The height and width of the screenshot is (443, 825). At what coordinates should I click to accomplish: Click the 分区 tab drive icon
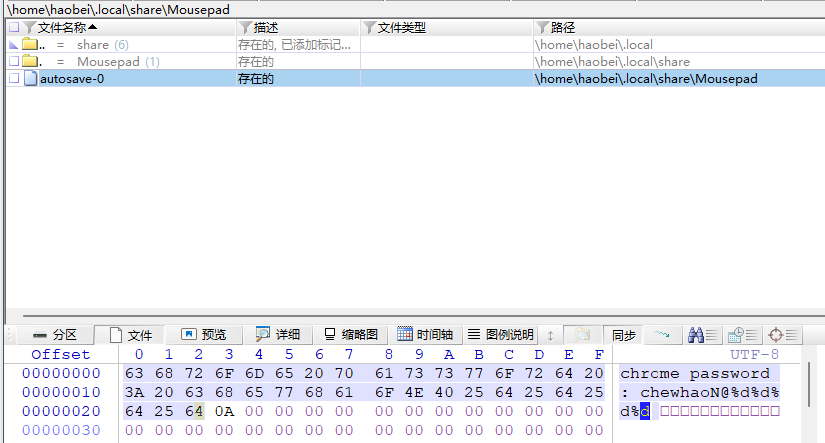pyautogui.click(x=39, y=335)
